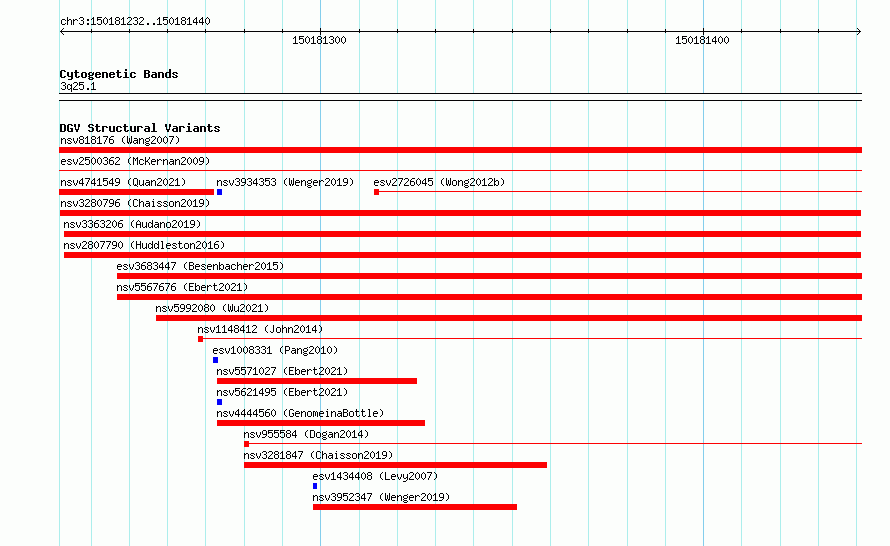Open nsv2807790 (Huddleston2016) label
Screen dimensions: 890x546
(x=144, y=245)
